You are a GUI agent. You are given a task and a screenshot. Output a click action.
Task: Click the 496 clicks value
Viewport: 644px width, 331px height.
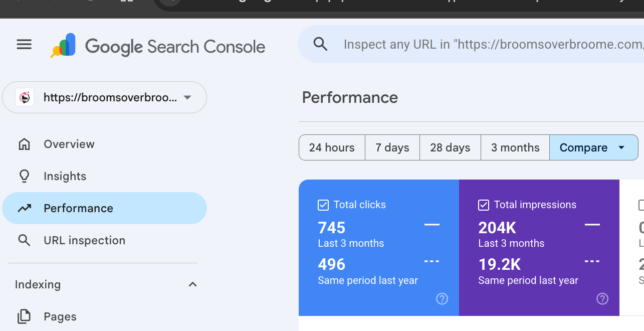pos(332,264)
